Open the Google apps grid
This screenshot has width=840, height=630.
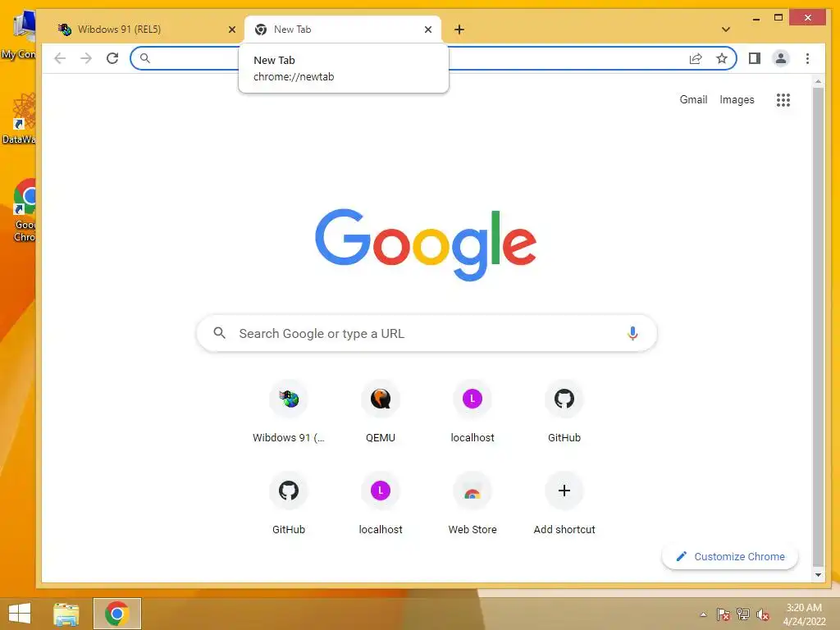(783, 99)
